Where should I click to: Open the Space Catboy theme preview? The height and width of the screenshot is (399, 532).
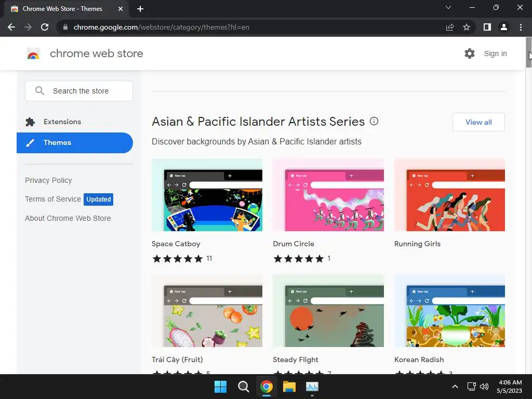coord(207,195)
